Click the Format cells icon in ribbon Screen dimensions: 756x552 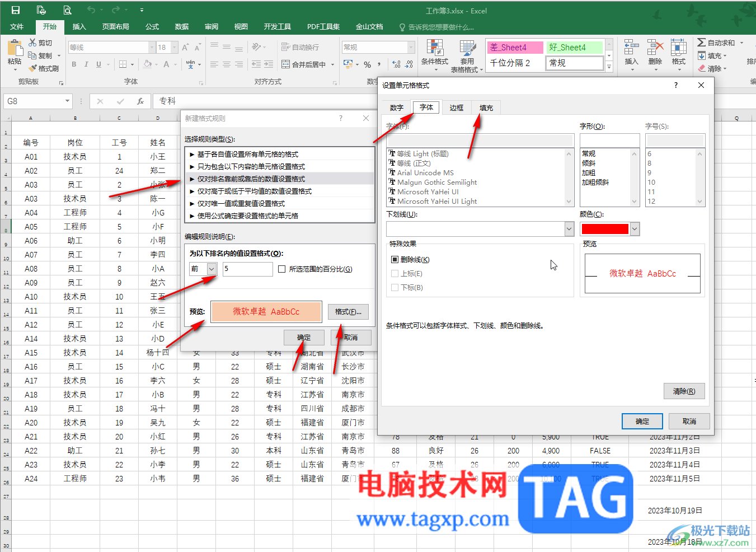[679, 48]
